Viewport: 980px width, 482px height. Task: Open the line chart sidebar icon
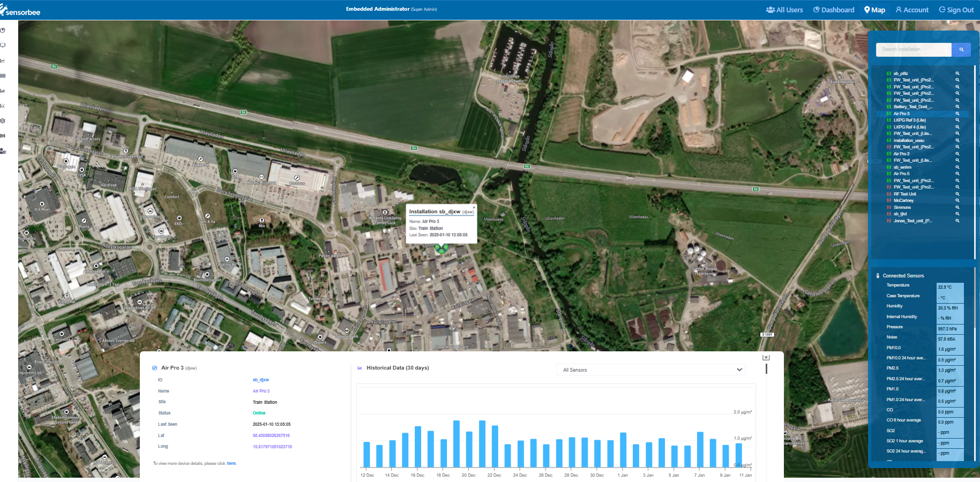tap(3, 61)
